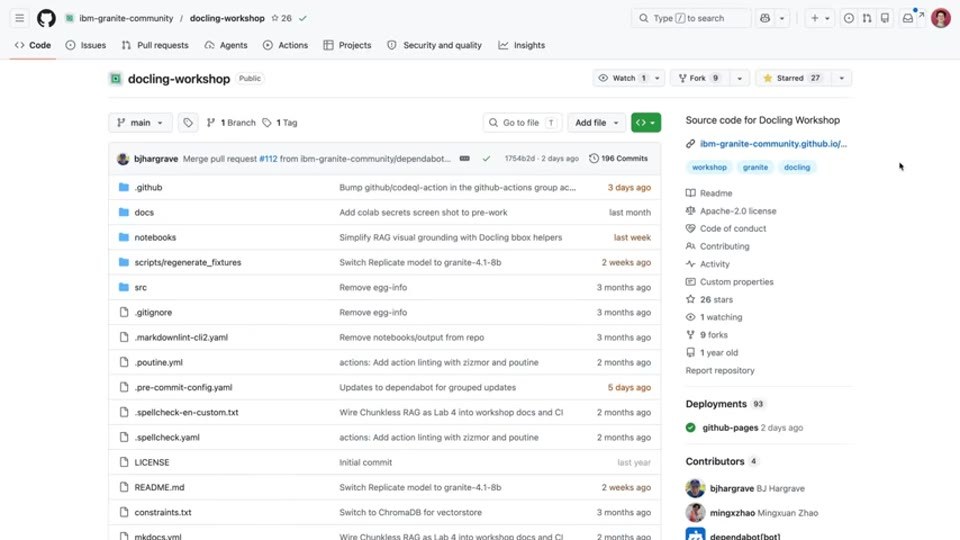
Task: Open the Add file dropdown
Action: [597, 122]
